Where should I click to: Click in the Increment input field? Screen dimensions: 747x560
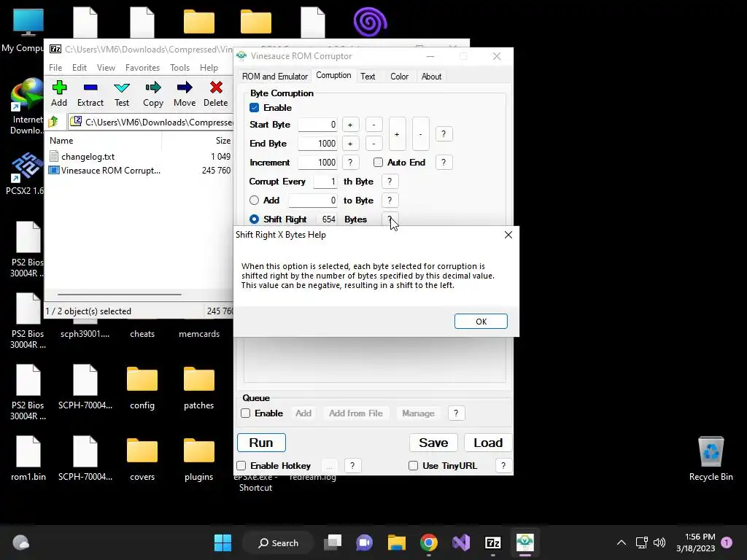(318, 163)
